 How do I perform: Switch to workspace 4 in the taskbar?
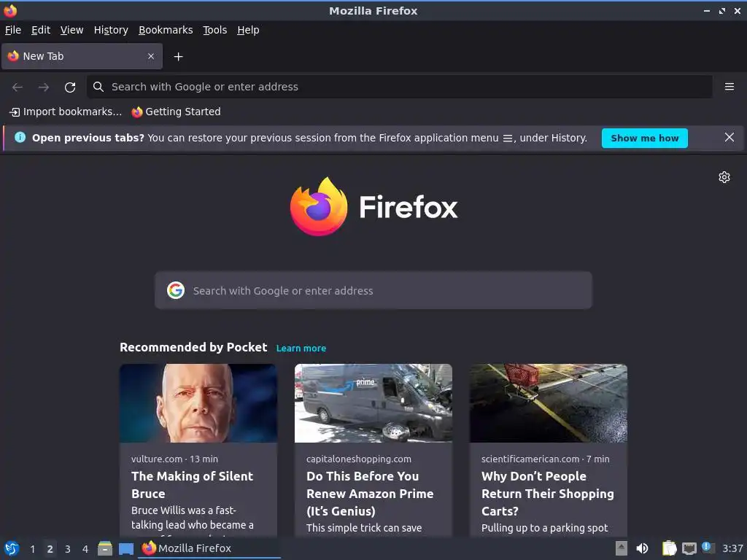tap(85, 549)
